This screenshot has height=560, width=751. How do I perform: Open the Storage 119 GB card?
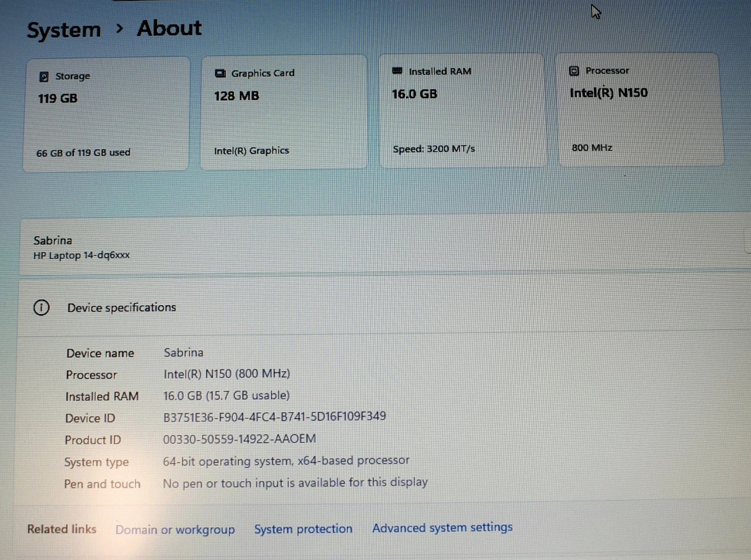click(x=107, y=114)
